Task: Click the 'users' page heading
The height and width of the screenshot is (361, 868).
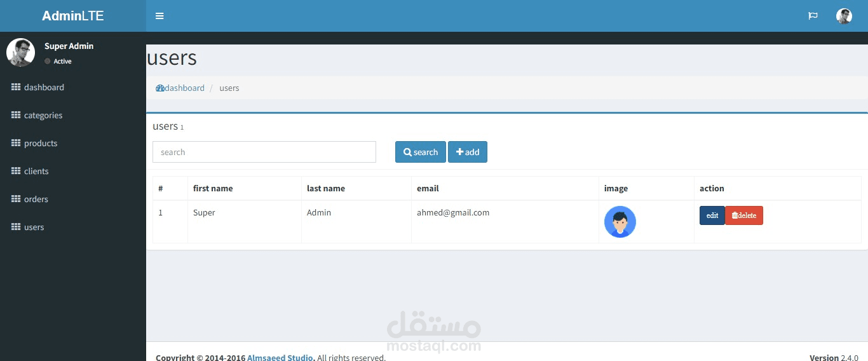Action: point(172,58)
